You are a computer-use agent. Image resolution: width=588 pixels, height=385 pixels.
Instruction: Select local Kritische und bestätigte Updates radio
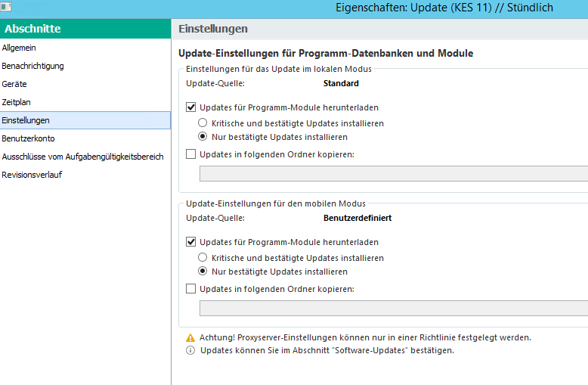[203, 123]
